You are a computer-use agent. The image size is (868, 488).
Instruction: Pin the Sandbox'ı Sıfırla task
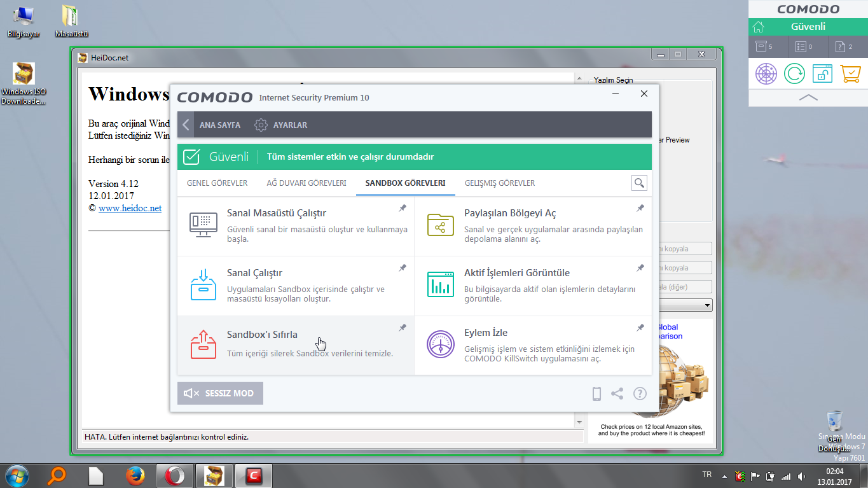tap(403, 328)
